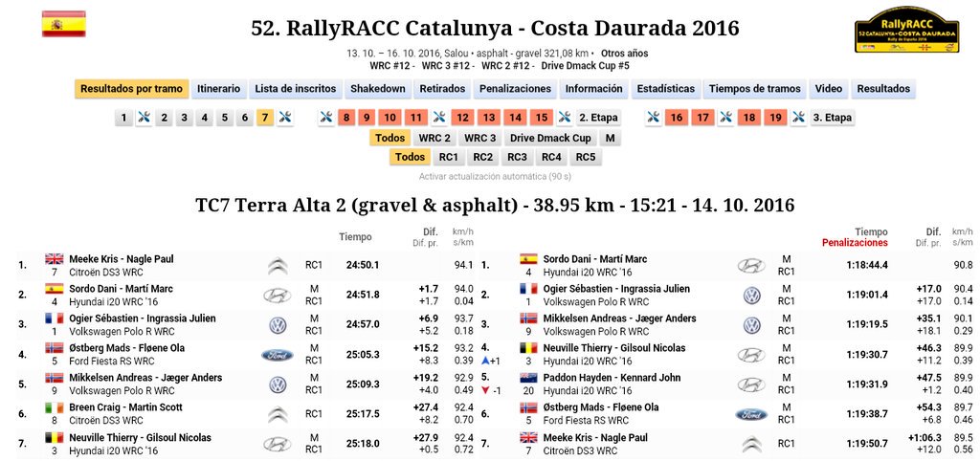Open the Otros años link
The height and width of the screenshot is (461, 980).
pyautogui.click(x=624, y=54)
